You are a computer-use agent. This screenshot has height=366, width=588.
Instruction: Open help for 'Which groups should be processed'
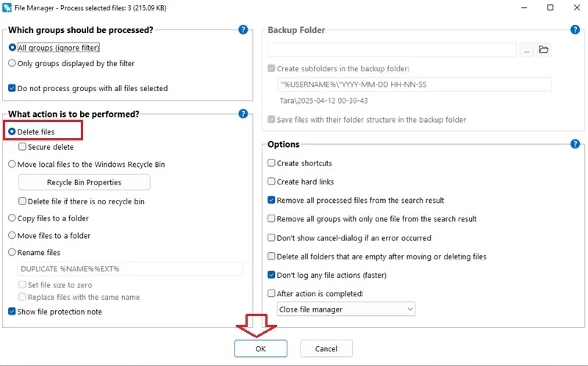pyautogui.click(x=243, y=29)
